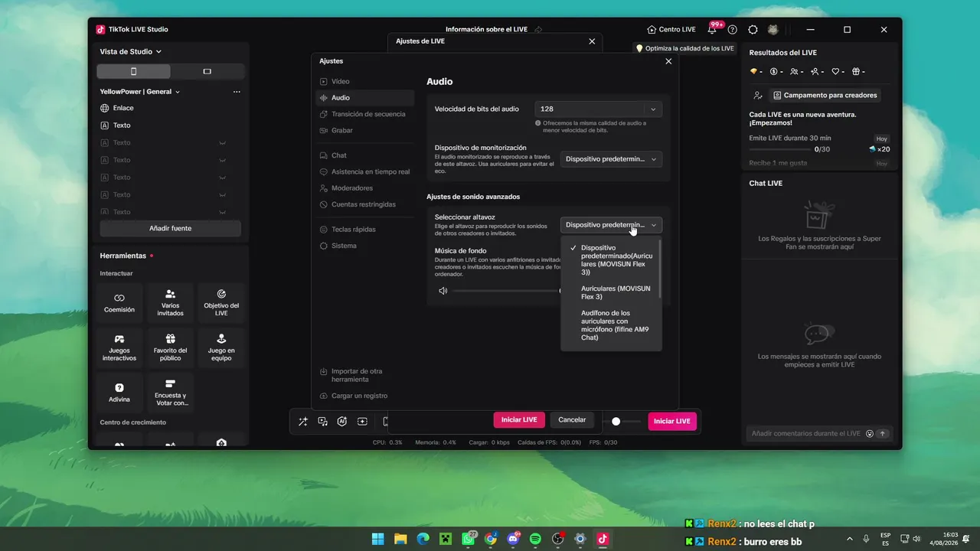The height and width of the screenshot is (551, 980).
Task: Click the volume speaker icon under Música de fondo
Action: [x=443, y=291]
